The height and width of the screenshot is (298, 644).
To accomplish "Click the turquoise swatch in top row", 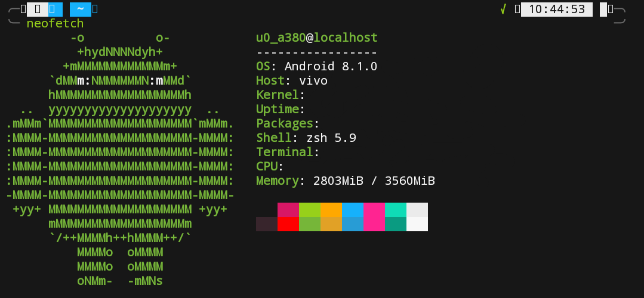I will point(396,210).
